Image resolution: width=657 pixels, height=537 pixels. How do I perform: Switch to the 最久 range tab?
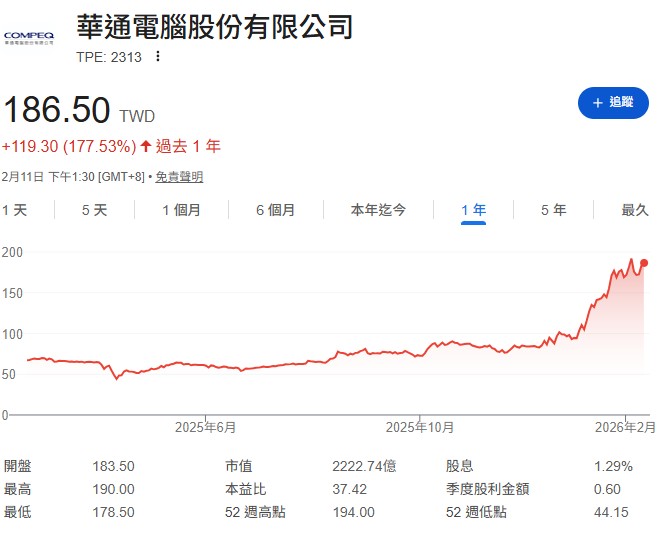[635, 210]
